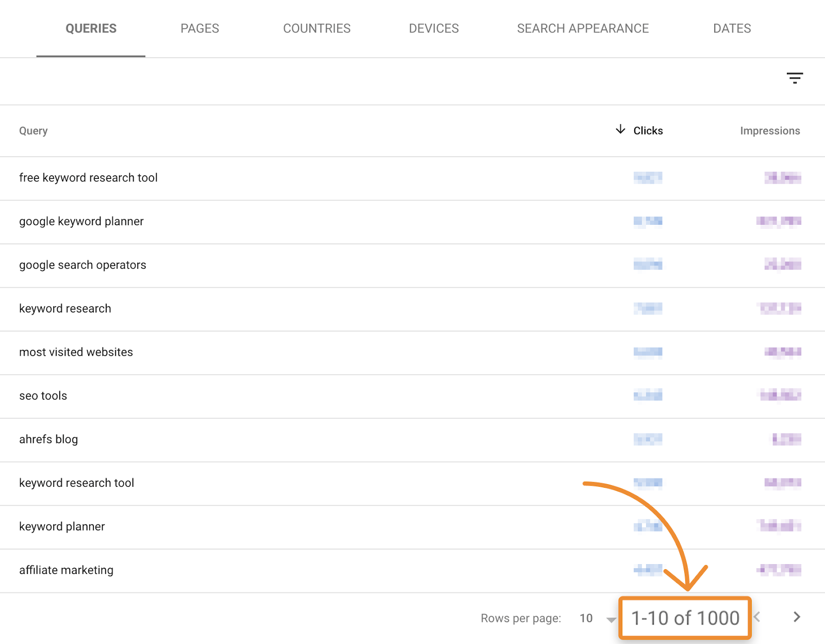Go to the next results page
Screen dimensions: 825x644
(x=797, y=617)
